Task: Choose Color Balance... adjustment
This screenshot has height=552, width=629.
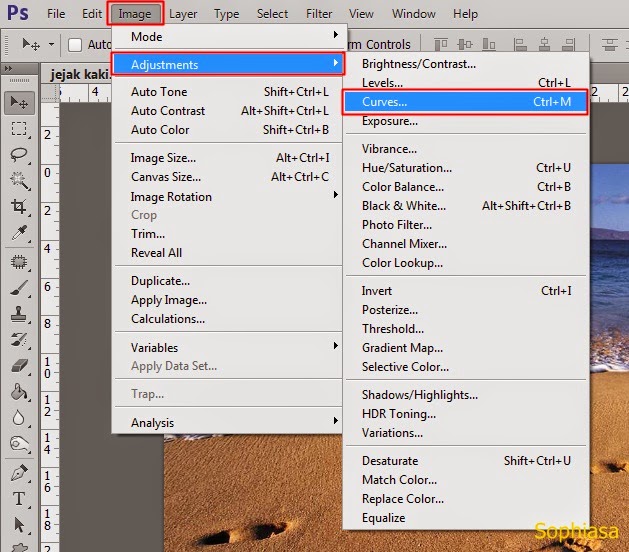Action: coord(465,187)
